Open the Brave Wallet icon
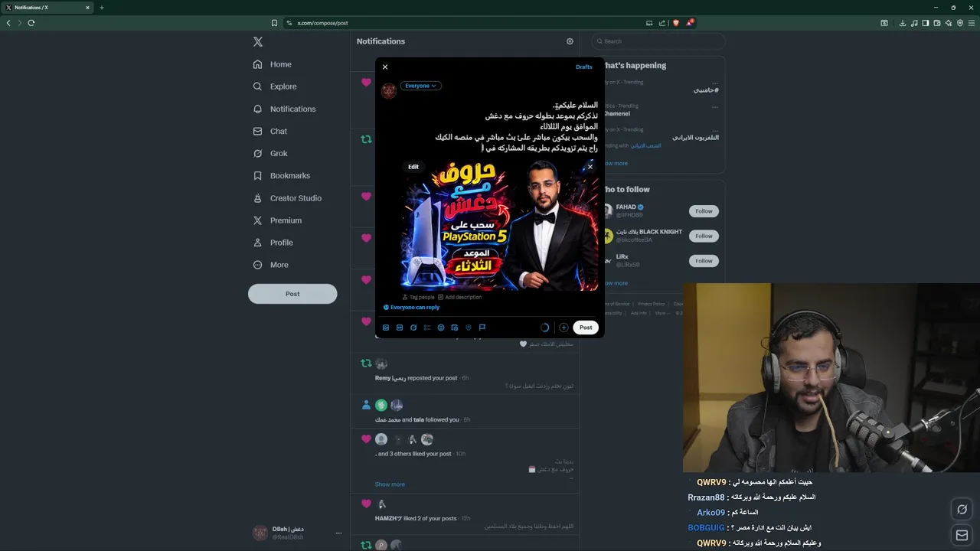 (x=937, y=23)
